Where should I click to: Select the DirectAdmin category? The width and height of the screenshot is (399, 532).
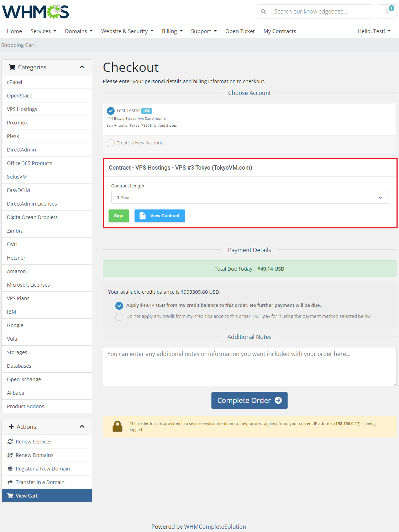47,150
